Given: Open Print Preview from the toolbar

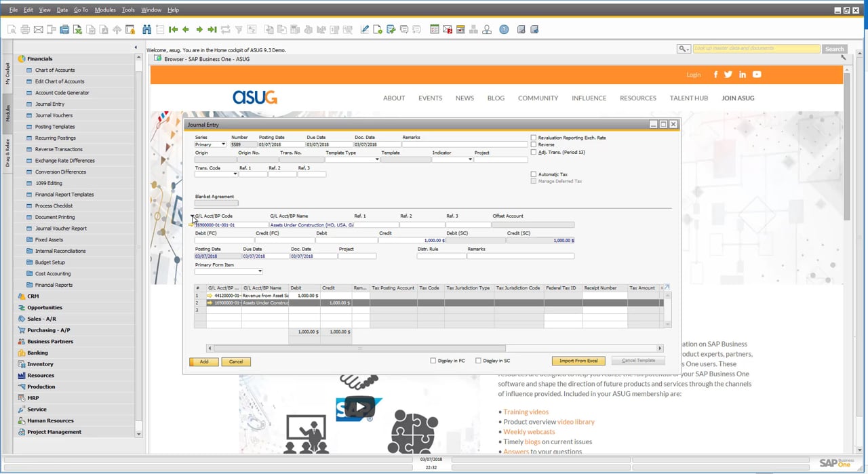Looking at the screenshot, I should tap(12, 29).
